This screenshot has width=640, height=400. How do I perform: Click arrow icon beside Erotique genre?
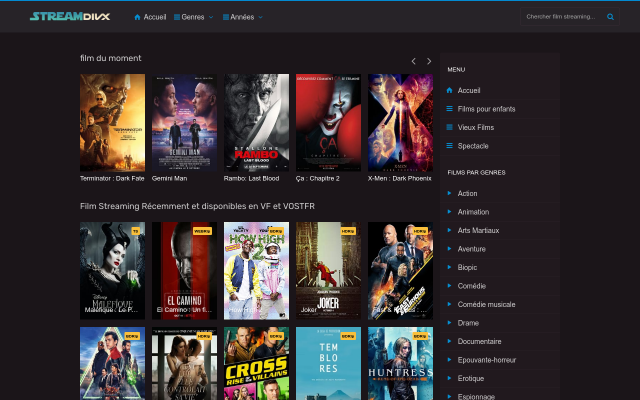tap(449, 378)
